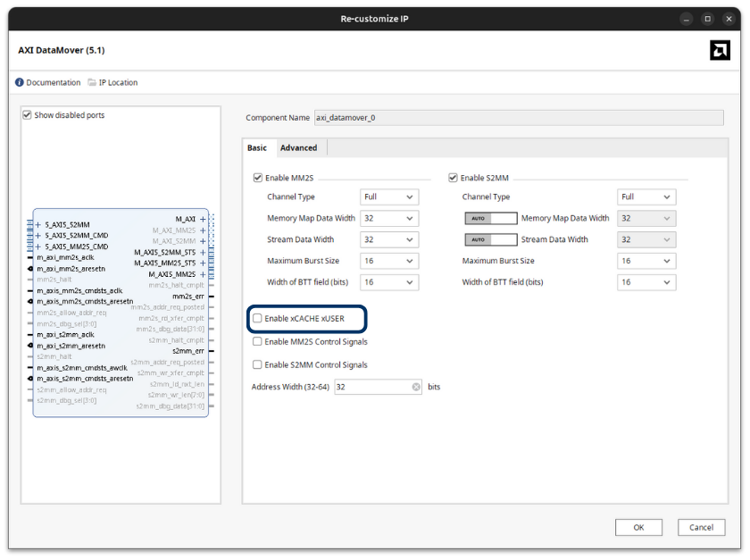Open Documentation via the info icon
The image size is (750, 560).
tap(19, 82)
